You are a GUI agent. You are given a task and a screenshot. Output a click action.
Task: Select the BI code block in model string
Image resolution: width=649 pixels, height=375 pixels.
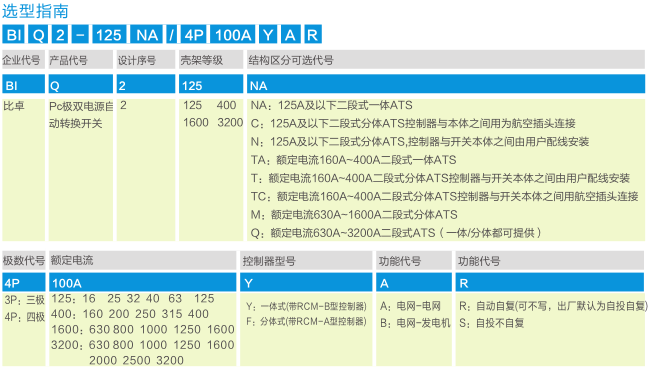(13, 34)
